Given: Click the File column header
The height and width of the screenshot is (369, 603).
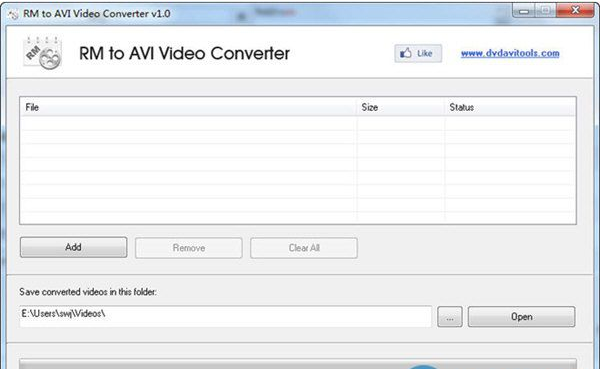Looking at the screenshot, I should (188, 107).
